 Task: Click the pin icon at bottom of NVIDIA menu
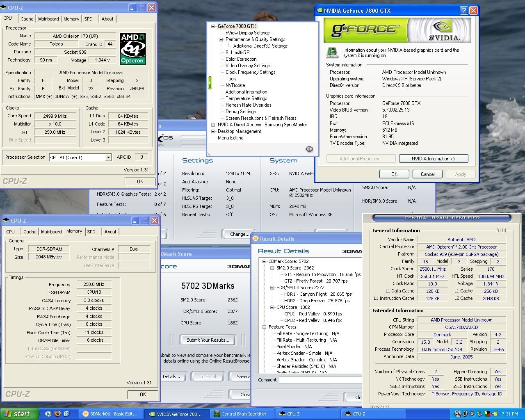(310, 149)
